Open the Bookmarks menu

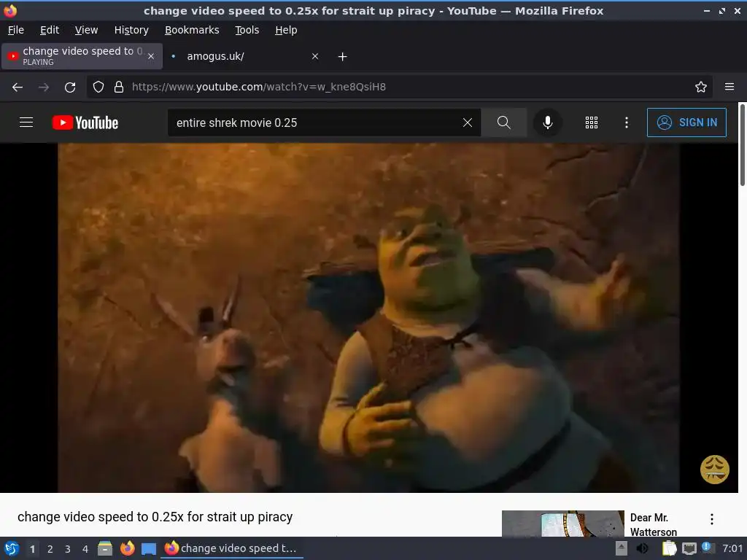click(x=192, y=30)
